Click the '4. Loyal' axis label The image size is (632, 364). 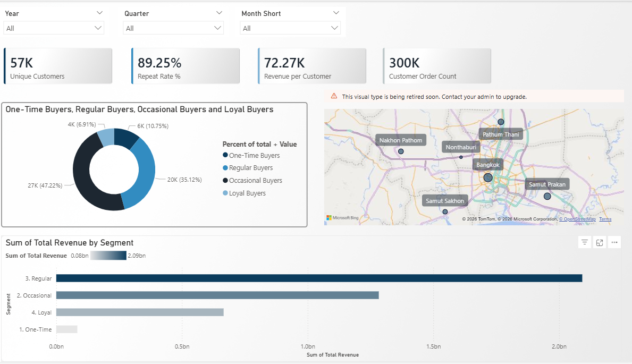pos(41,312)
